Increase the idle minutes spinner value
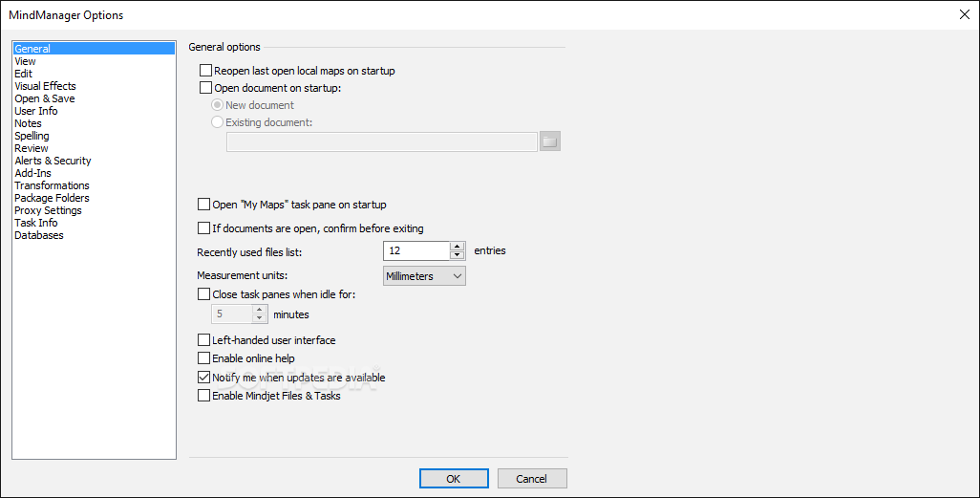 pyautogui.click(x=260, y=310)
